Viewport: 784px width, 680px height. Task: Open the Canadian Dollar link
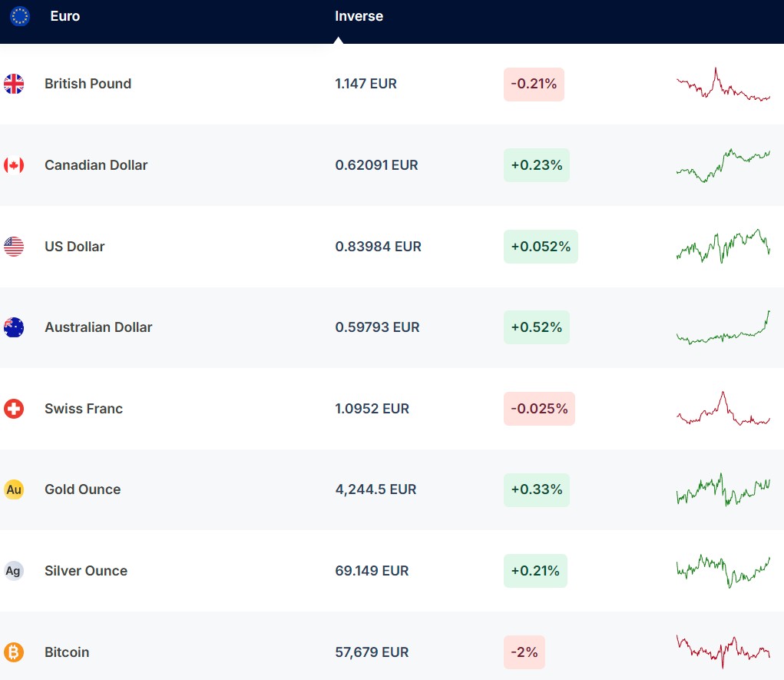[x=96, y=165]
